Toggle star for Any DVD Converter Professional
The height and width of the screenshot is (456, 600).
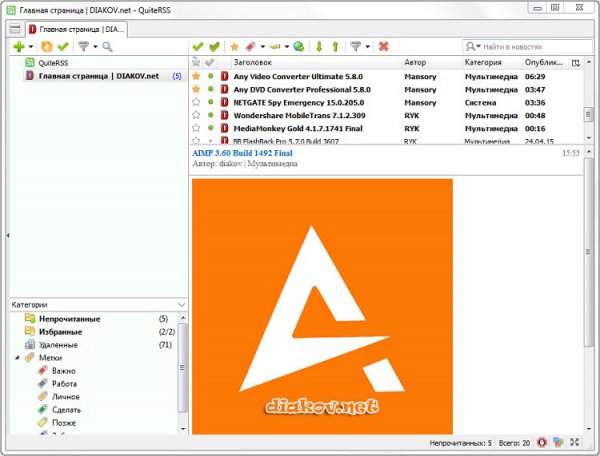[196, 89]
